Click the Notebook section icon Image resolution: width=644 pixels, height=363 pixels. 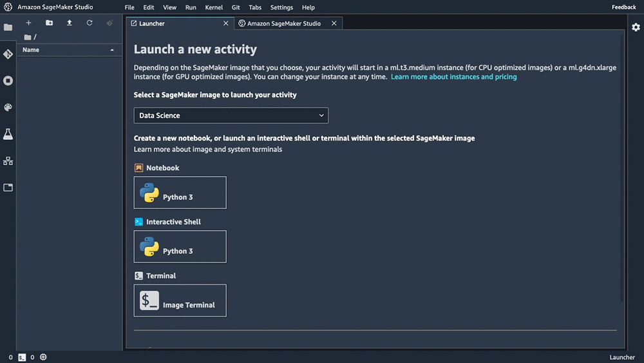point(139,168)
